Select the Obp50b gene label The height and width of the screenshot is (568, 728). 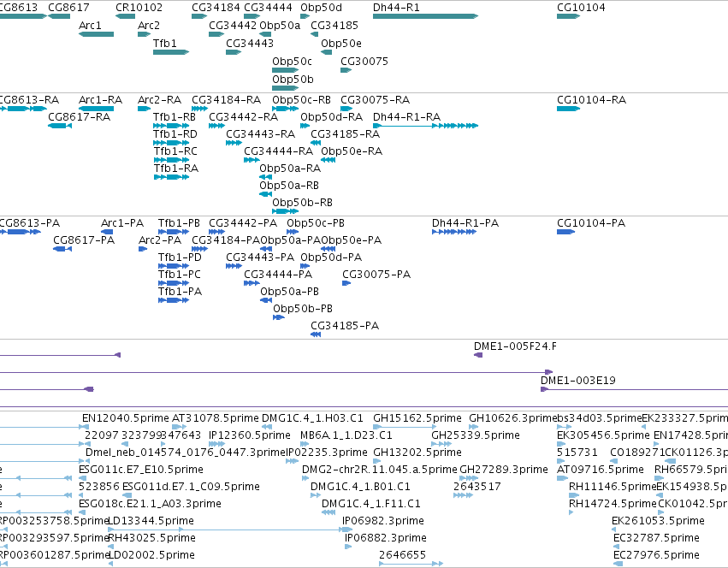293,80
